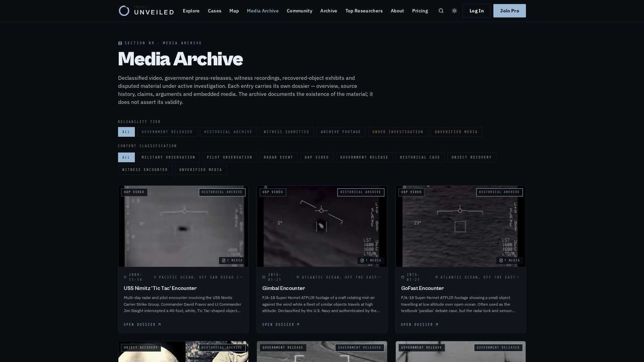Filter by Historical Archive tier
This screenshot has width=644, height=362.
(228, 132)
